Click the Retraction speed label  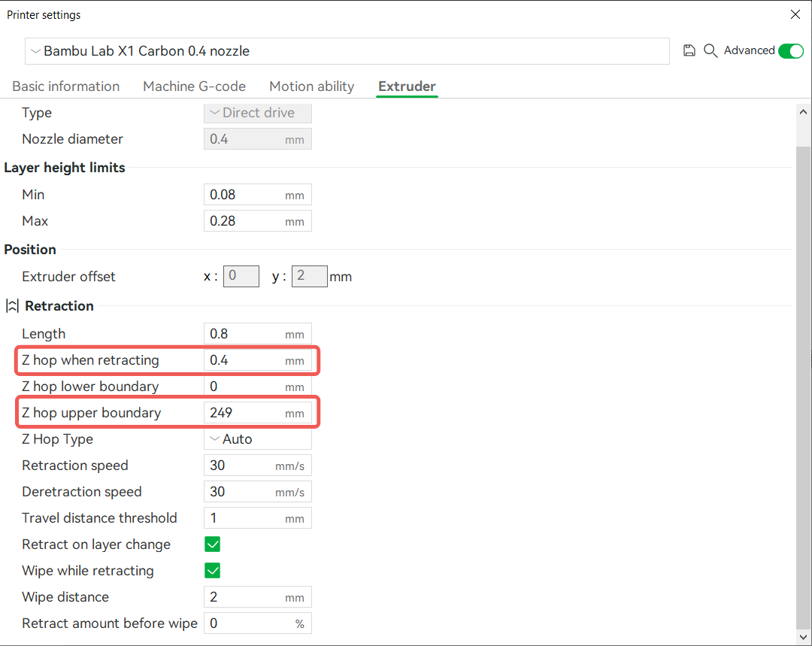point(74,466)
